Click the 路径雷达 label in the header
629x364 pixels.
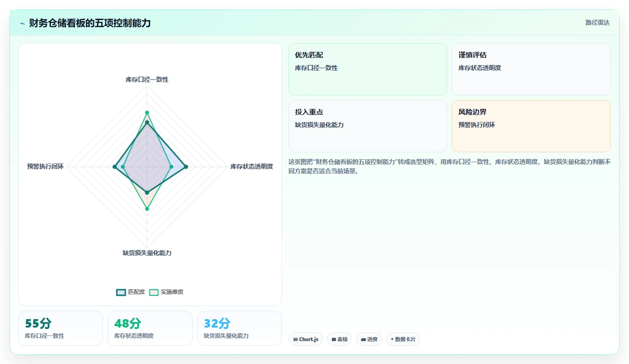(x=597, y=22)
